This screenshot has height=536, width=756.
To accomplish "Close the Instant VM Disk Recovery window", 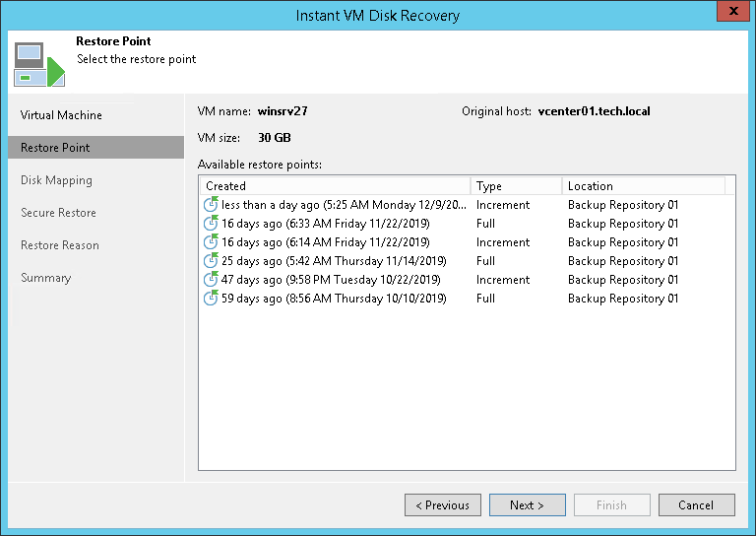I will tap(730, 15).
